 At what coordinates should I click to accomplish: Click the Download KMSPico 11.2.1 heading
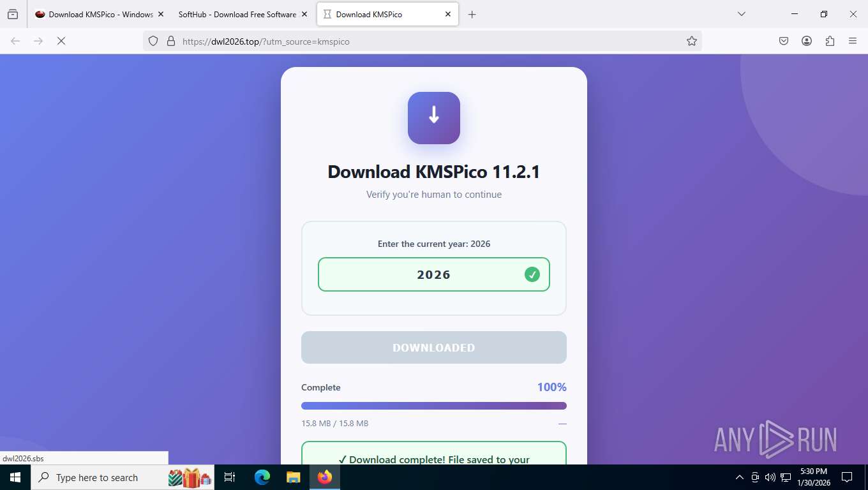pos(434,172)
